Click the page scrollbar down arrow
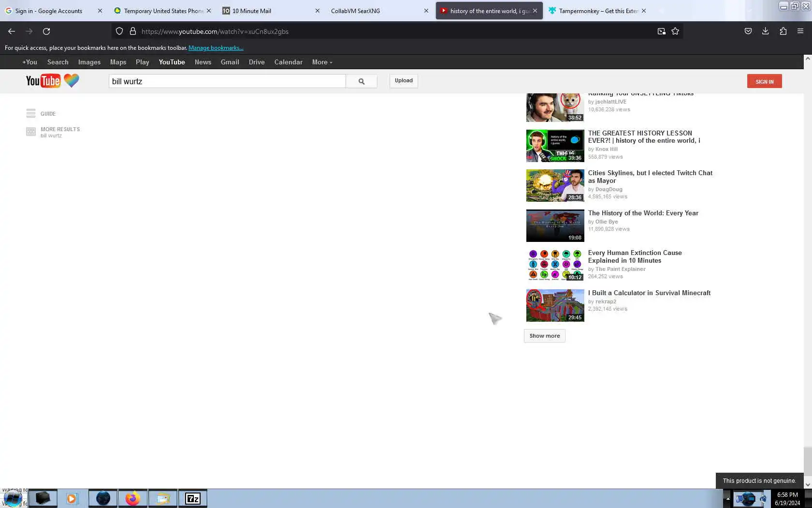The image size is (812, 508). pos(807,485)
